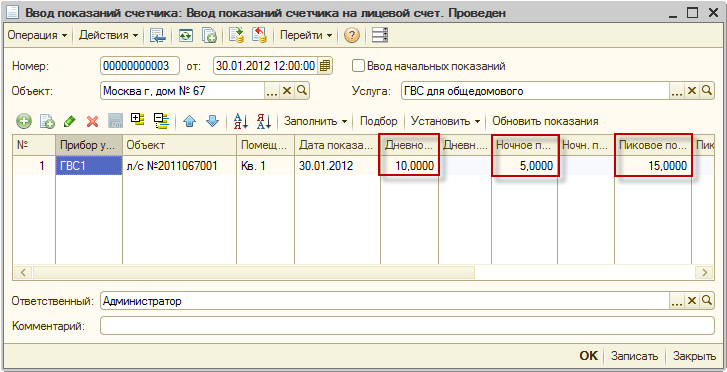The height and width of the screenshot is (372, 727).
Task: Click the finish editing save icon
Action: pos(115,122)
